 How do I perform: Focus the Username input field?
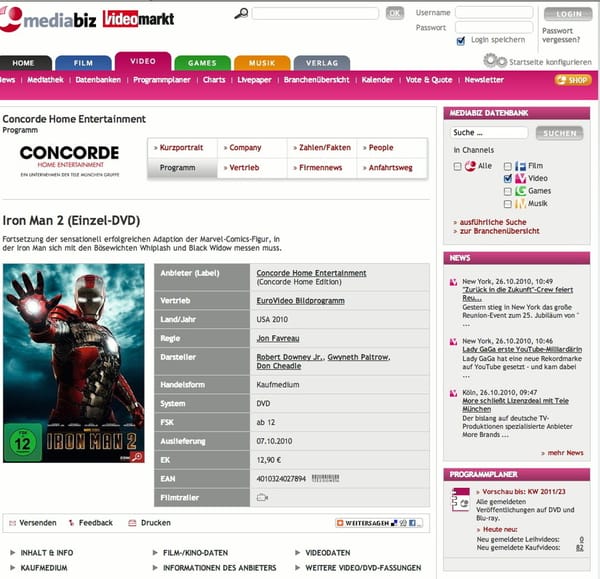click(x=494, y=13)
